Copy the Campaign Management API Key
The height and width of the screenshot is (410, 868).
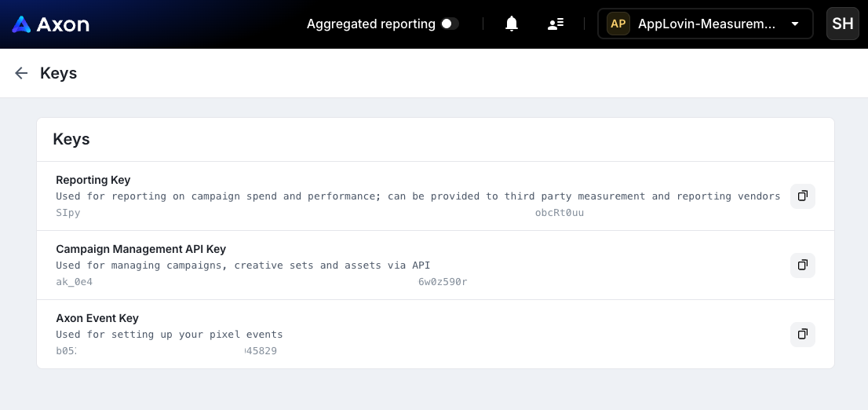pyautogui.click(x=802, y=265)
